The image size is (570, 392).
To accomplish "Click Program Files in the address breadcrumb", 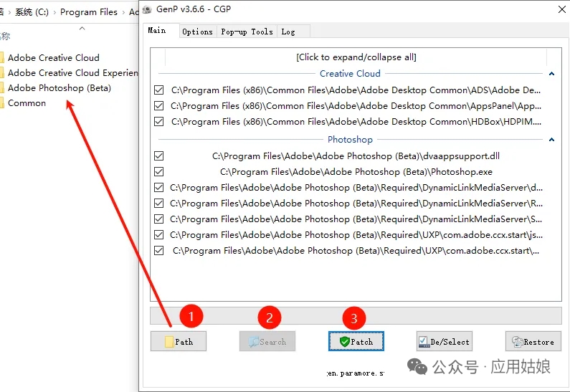I will click(x=89, y=12).
